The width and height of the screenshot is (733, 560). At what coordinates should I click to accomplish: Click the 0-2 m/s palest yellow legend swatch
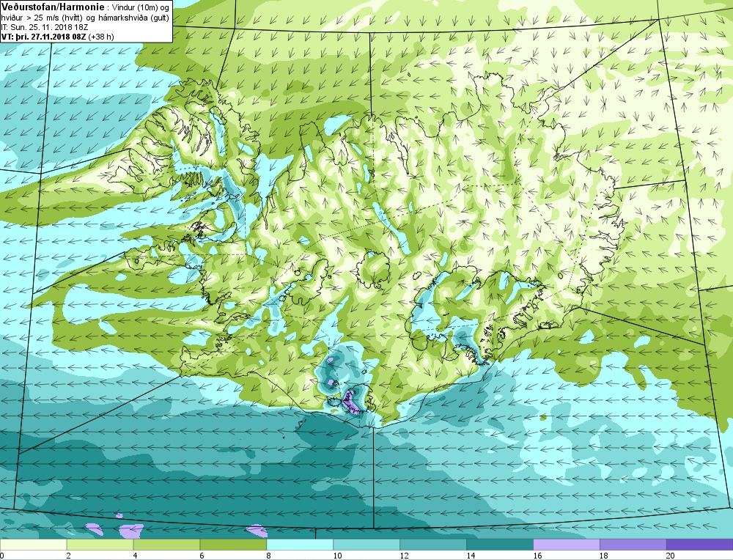coord(33,545)
